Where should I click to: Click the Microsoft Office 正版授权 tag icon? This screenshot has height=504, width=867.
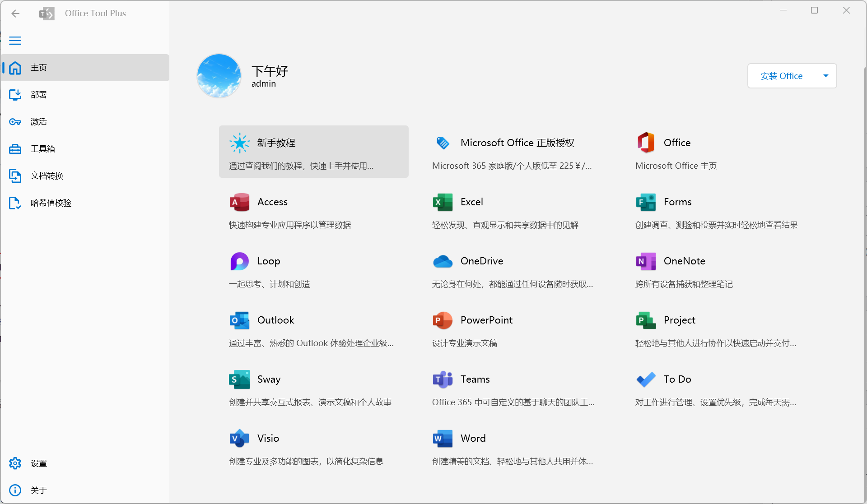[x=443, y=143]
